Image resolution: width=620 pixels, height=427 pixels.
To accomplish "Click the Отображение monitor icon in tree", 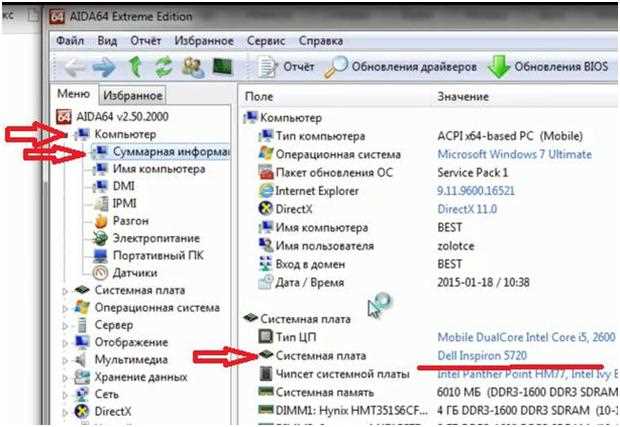I will pos(82,342).
